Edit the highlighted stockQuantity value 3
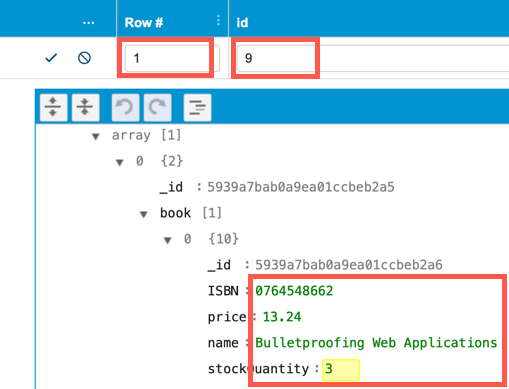This screenshot has width=509, height=389. click(340, 369)
